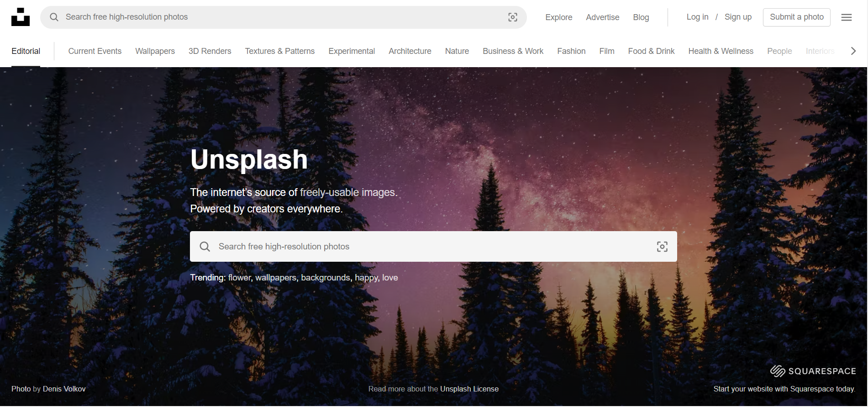Go to Architecture category

(x=410, y=51)
